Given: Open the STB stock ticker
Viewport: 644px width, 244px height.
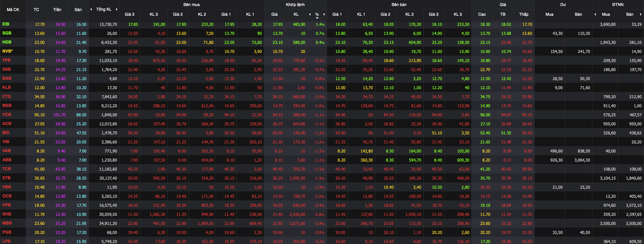Looking at the screenshot, I should (6, 178).
